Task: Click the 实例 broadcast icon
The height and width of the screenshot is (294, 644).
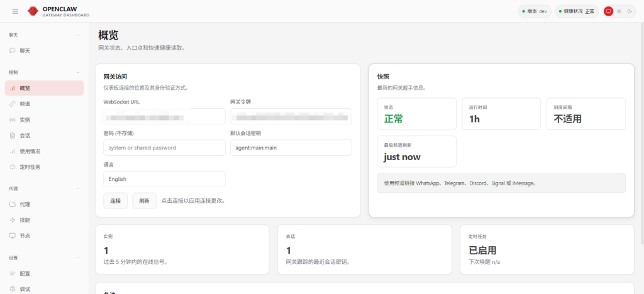Action: pos(13,120)
